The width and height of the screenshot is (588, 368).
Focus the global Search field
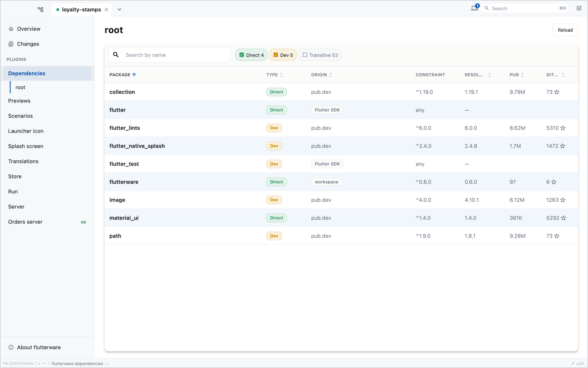click(525, 8)
